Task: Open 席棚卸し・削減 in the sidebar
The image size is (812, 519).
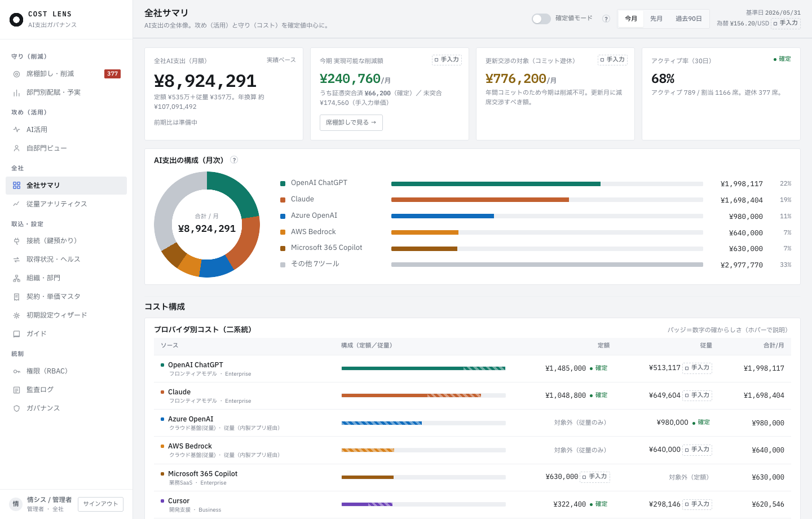Action: pos(66,74)
